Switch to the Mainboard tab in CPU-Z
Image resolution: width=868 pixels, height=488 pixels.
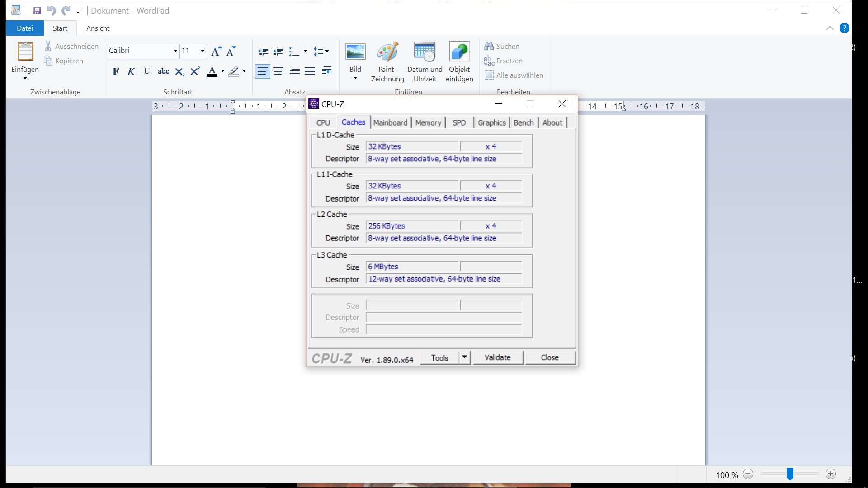pos(390,122)
